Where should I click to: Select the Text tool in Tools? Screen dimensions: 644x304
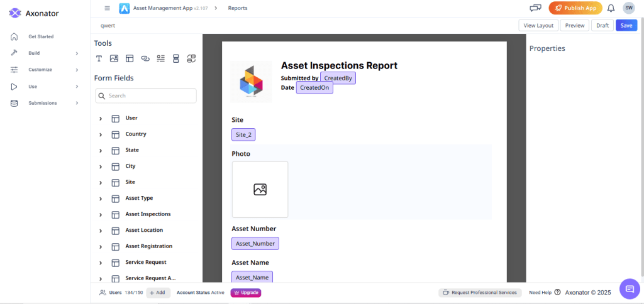(x=99, y=58)
